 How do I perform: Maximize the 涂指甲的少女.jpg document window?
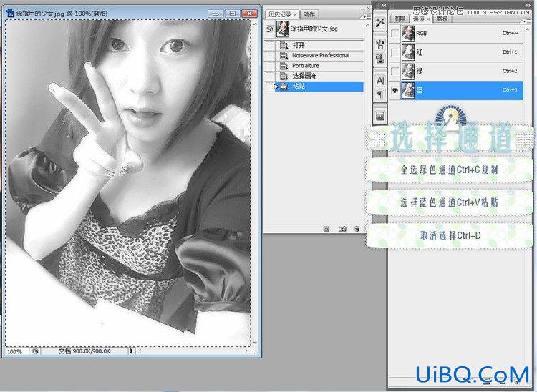pyautogui.click(x=233, y=14)
